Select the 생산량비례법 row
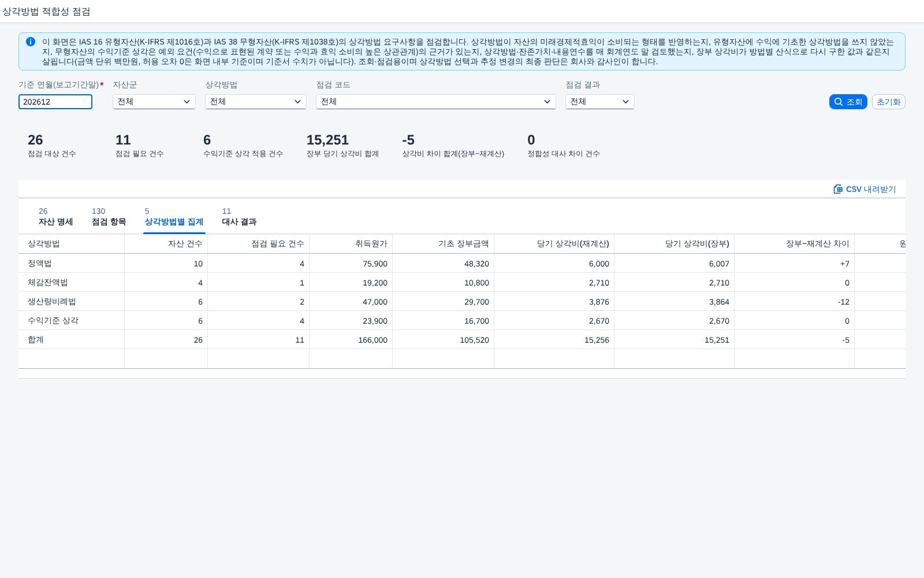The width and height of the screenshot is (924, 578). [462, 302]
